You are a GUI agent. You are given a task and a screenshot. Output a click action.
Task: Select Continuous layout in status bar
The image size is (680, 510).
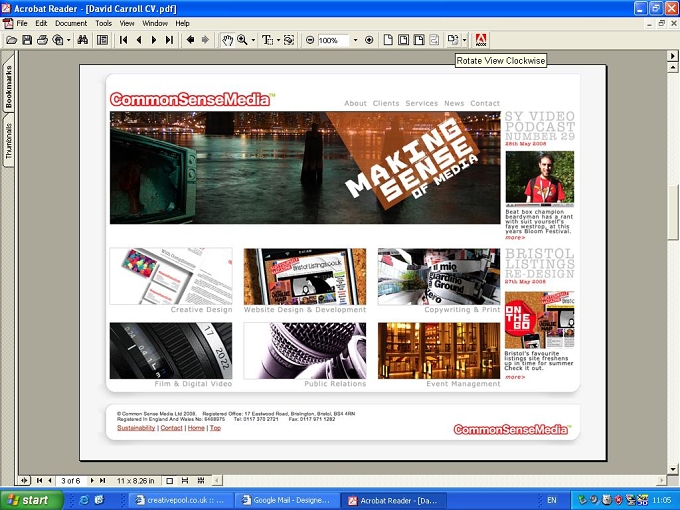pos(185,481)
